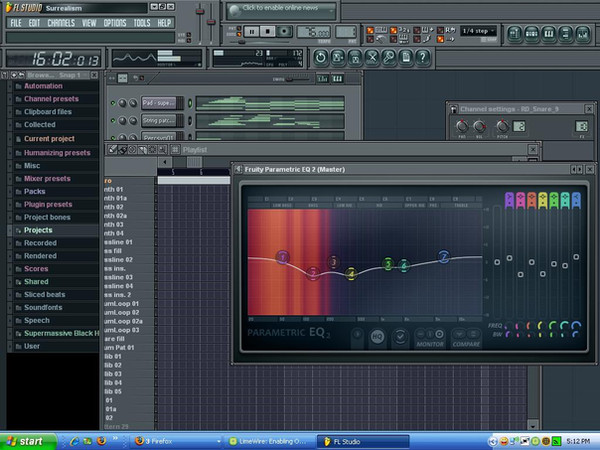Click the pause button in transport panel

(251, 32)
